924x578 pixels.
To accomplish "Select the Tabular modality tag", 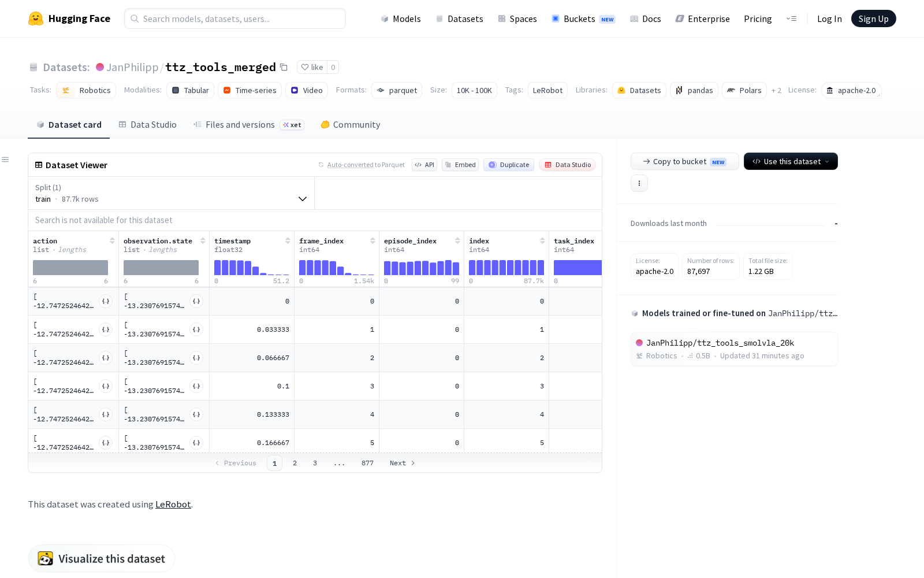I will point(191,90).
